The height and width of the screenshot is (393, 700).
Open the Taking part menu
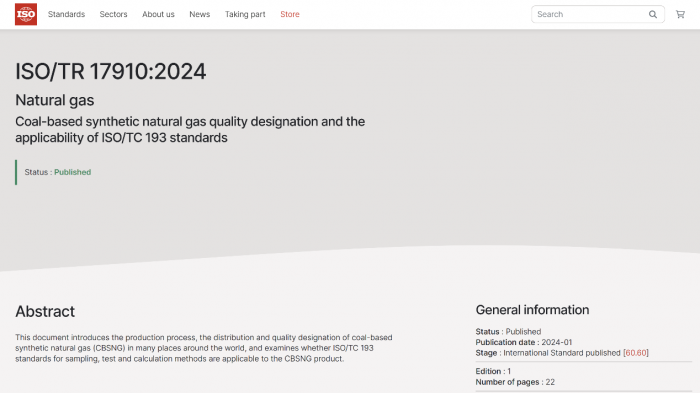(245, 14)
